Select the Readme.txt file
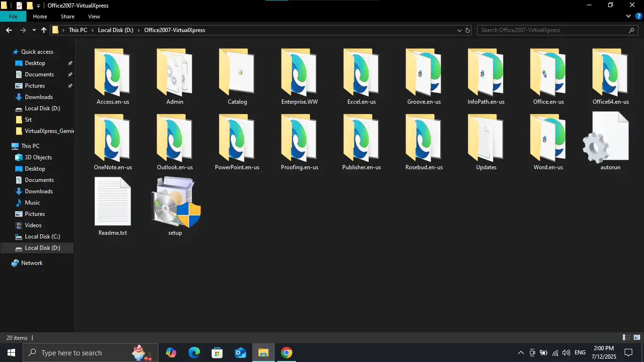 tap(113, 207)
